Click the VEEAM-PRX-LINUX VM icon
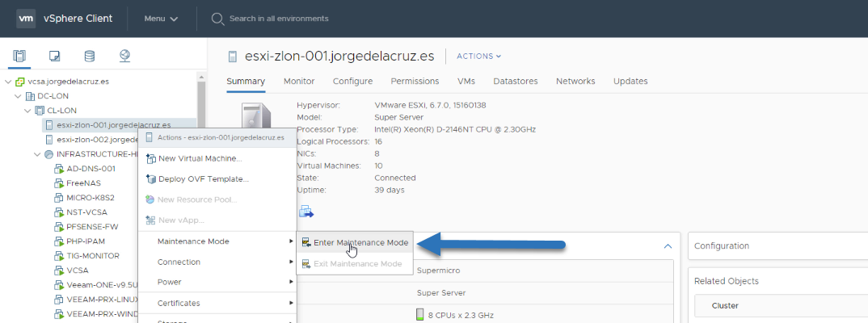The height and width of the screenshot is (323, 868). [x=59, y=300]
